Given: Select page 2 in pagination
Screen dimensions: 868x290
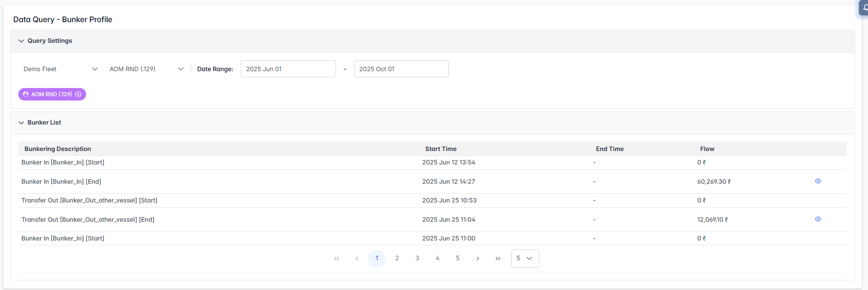Looking at the screenshot, I should pos(397,258).
